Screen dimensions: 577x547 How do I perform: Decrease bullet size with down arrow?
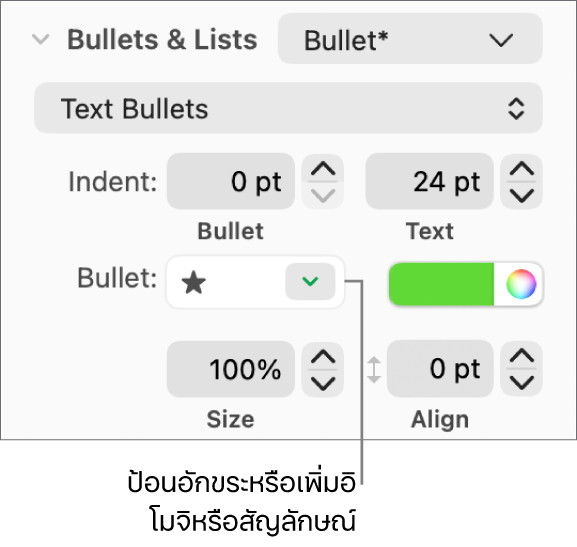[x=323, y=383]
